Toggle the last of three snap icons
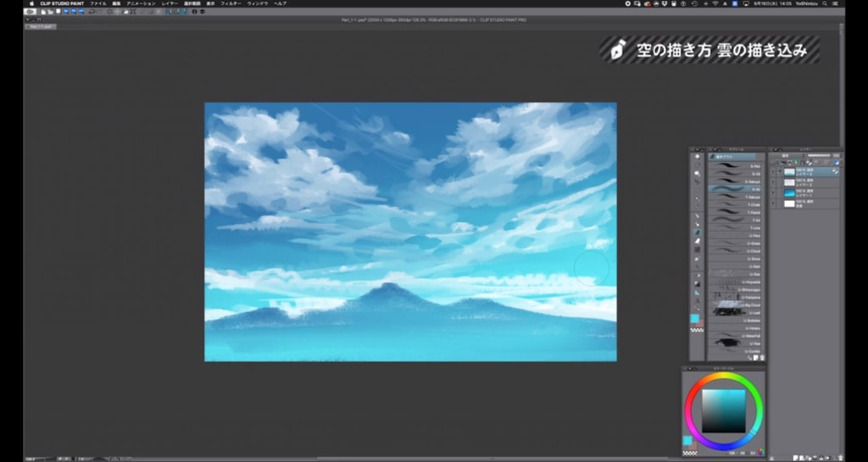 coord(184,12)
